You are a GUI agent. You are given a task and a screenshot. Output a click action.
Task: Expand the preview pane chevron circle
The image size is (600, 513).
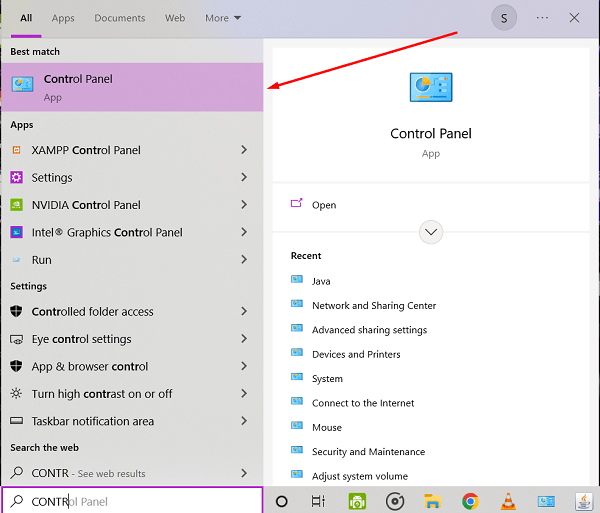431,232
